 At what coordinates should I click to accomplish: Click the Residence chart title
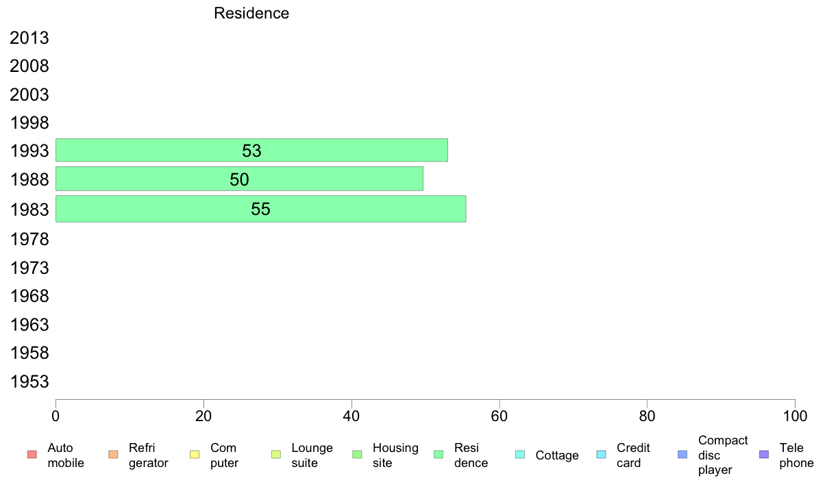(251, 14)
